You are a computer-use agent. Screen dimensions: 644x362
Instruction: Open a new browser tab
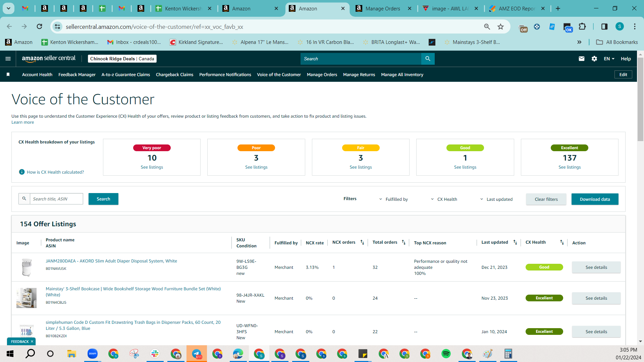[558, 8]
